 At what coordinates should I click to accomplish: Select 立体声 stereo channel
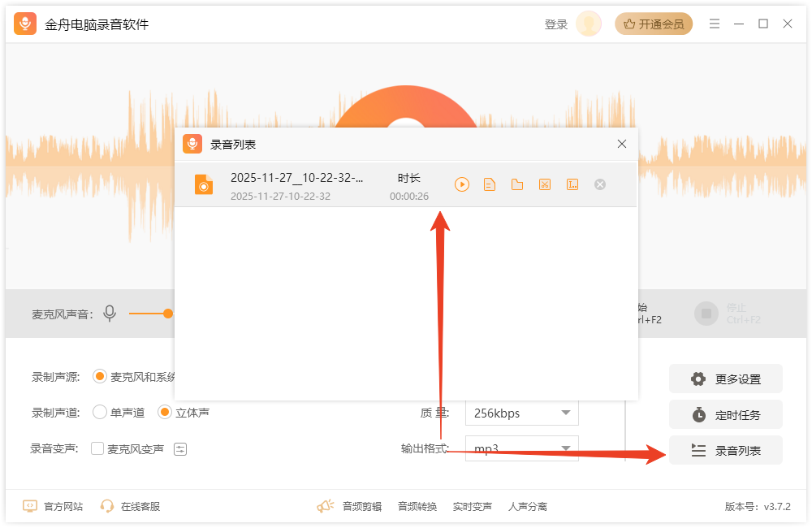coord(165,413)
